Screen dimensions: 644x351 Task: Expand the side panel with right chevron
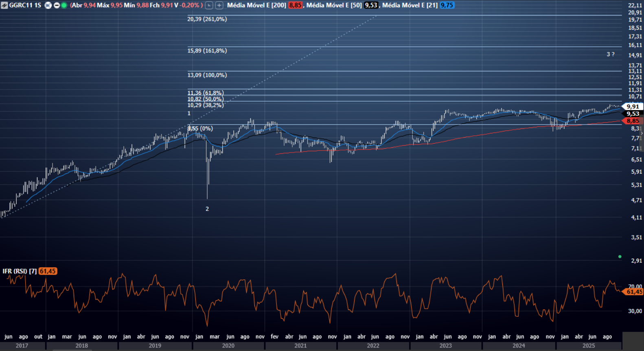coord(642,133)
